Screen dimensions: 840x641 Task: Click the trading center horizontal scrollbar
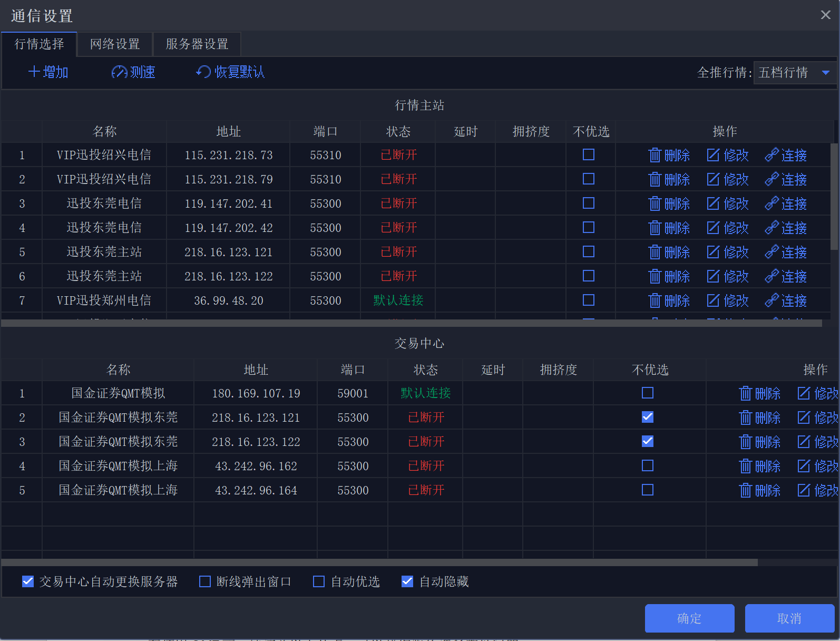click(379, 562)
